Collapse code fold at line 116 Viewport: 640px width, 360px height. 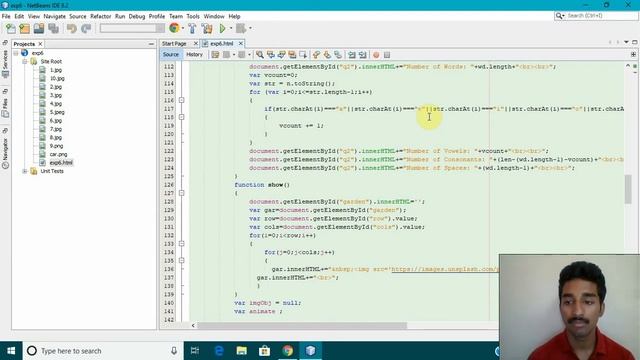(x=182, y=100)
